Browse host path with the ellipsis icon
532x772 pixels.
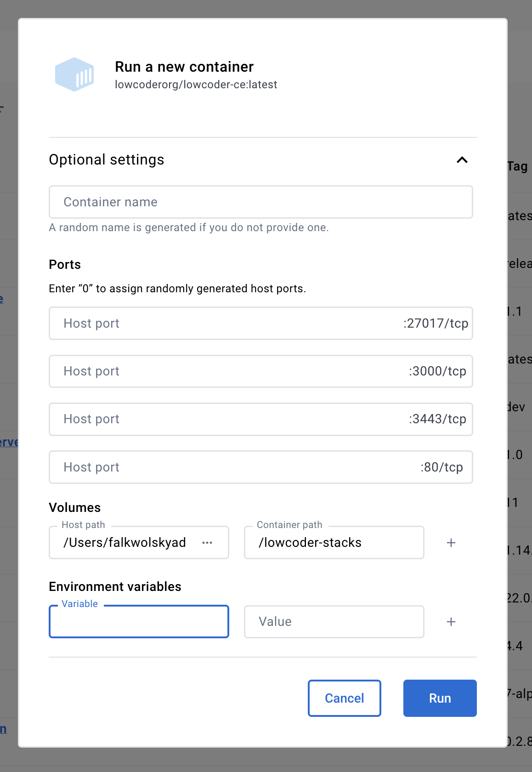pyautogui.click(x=207, y=543)
